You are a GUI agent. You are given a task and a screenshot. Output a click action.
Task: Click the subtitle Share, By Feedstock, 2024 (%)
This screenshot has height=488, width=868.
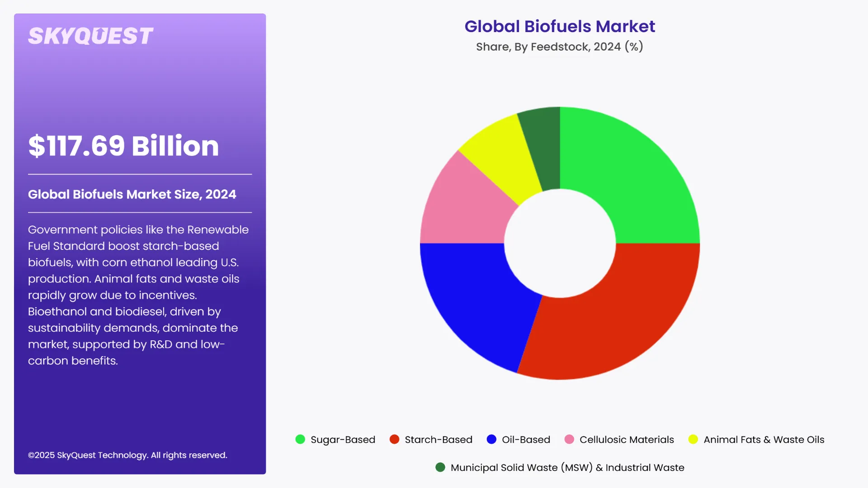click(560, 47)
